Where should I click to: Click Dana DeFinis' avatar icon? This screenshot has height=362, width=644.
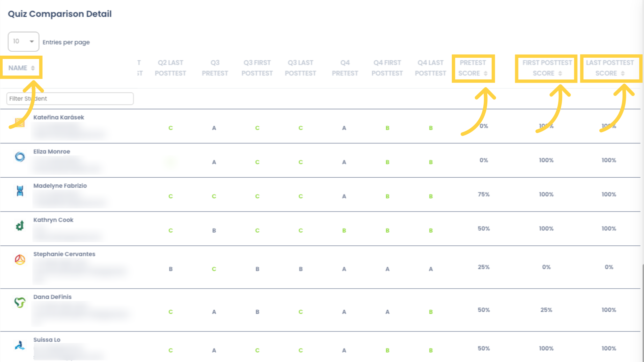coord(20,302)
